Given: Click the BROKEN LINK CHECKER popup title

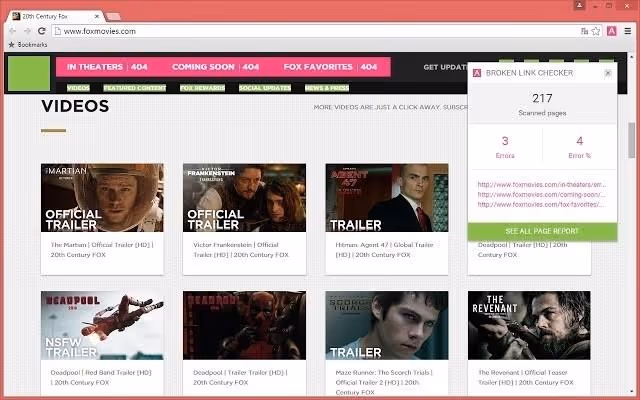Looking at the screenshot, I should tap(529, 73).
